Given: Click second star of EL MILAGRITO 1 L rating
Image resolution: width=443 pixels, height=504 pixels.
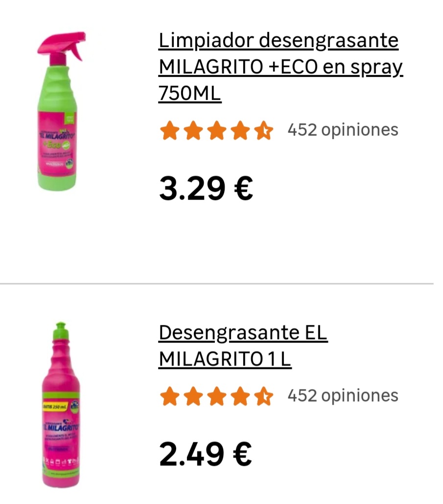Looking at the screenshot, I should [193, 396].
